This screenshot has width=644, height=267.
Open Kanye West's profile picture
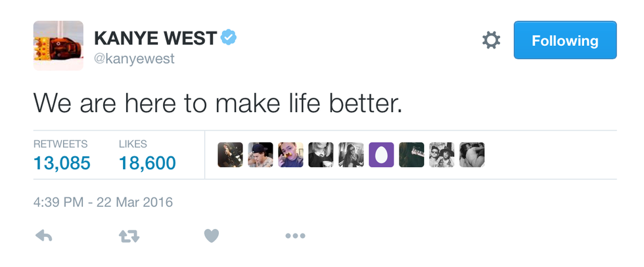(x=58, y=46)
